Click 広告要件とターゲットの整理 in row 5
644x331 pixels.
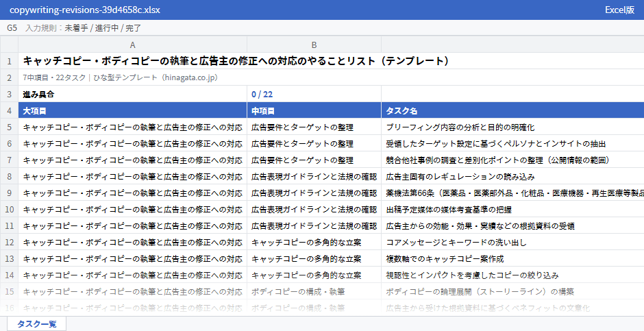(x=314, y=127)
